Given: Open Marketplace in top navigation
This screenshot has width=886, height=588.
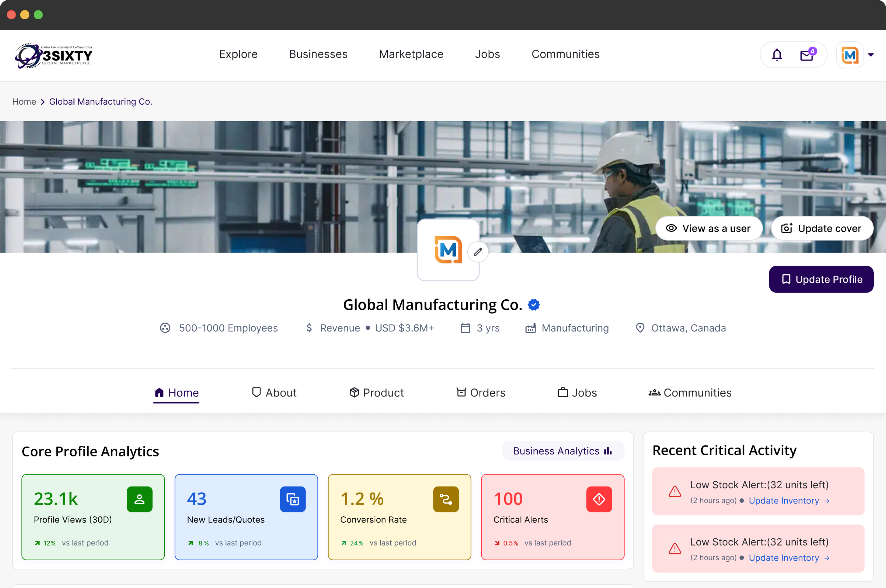Looking at the screenshot, I should point(411,54).
